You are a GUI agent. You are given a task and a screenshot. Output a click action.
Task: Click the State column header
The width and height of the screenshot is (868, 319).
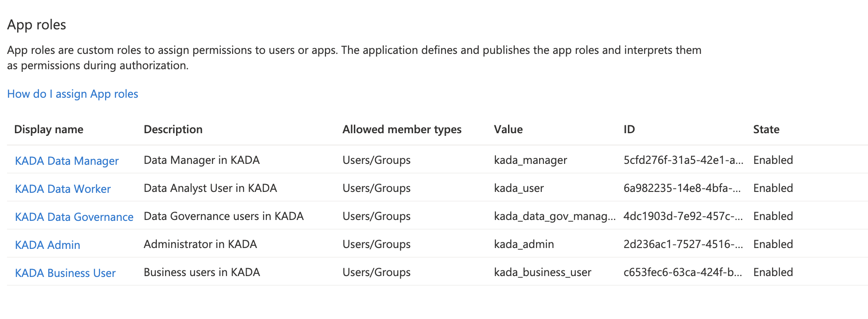(766, 130)
